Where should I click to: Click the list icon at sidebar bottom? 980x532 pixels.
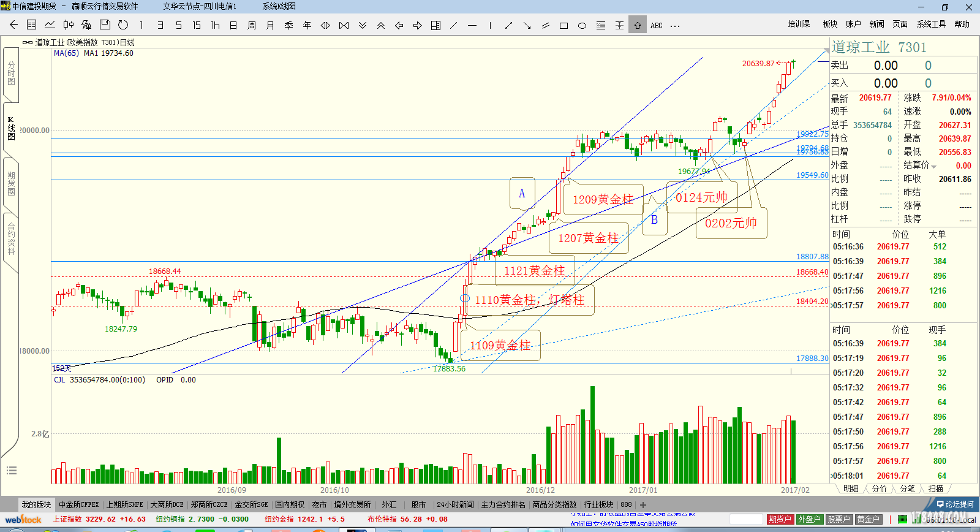[11, 471]
